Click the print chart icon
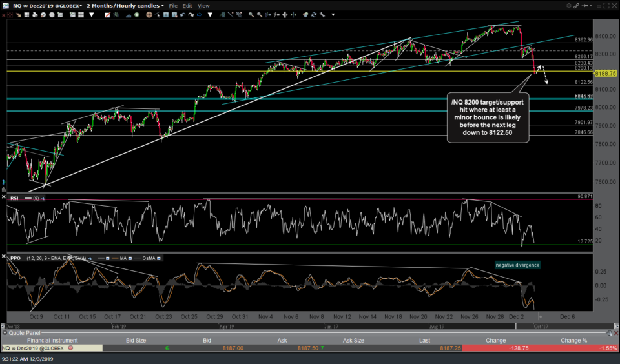Screen dimensions: 620x364 [35, 15]
